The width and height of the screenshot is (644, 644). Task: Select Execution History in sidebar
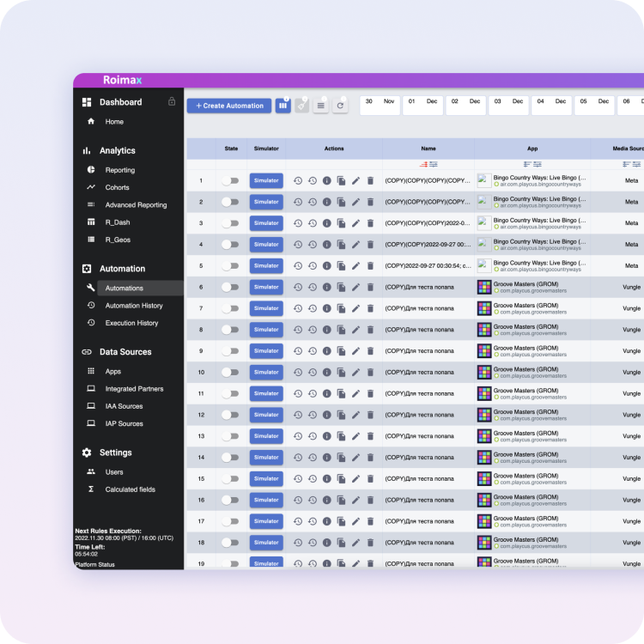coord(131,323)
